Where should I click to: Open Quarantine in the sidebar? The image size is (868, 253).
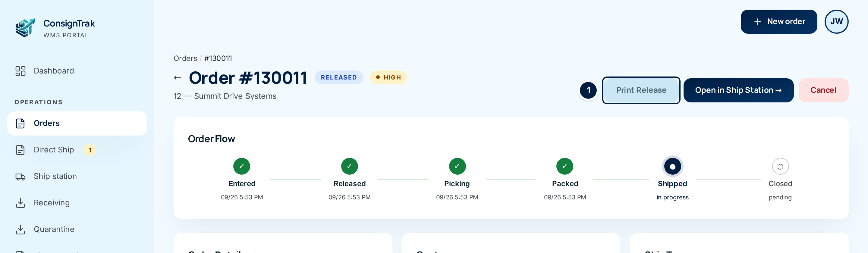tap(77, 230)
